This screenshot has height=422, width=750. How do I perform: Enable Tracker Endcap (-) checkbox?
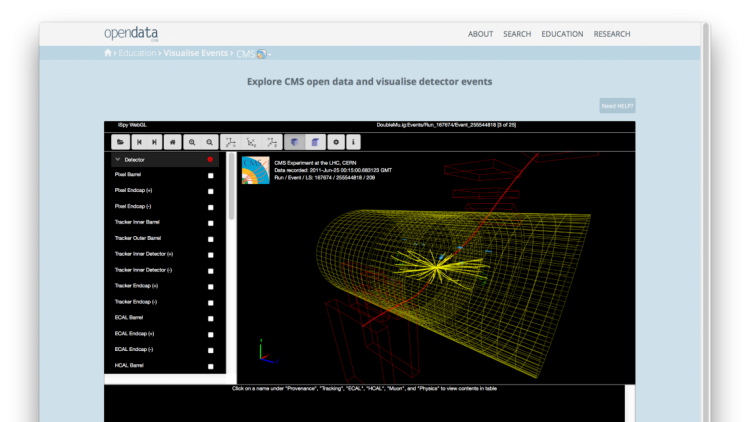[x=210, y=302]
